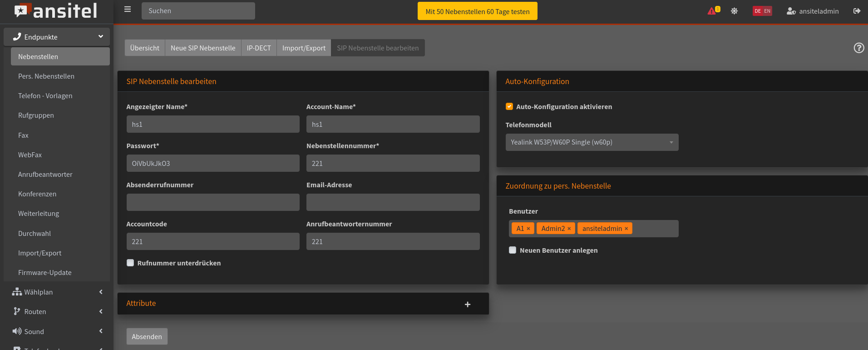
Task: Open the Neue SIP Nebenstelle tab
Action: 203,48
